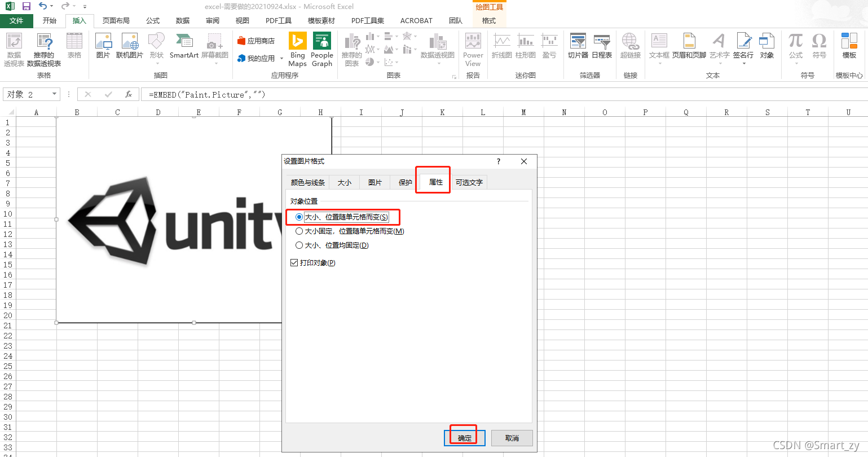
Task: Switch to 保护 tab in dialog
Action: pos(406,183)
